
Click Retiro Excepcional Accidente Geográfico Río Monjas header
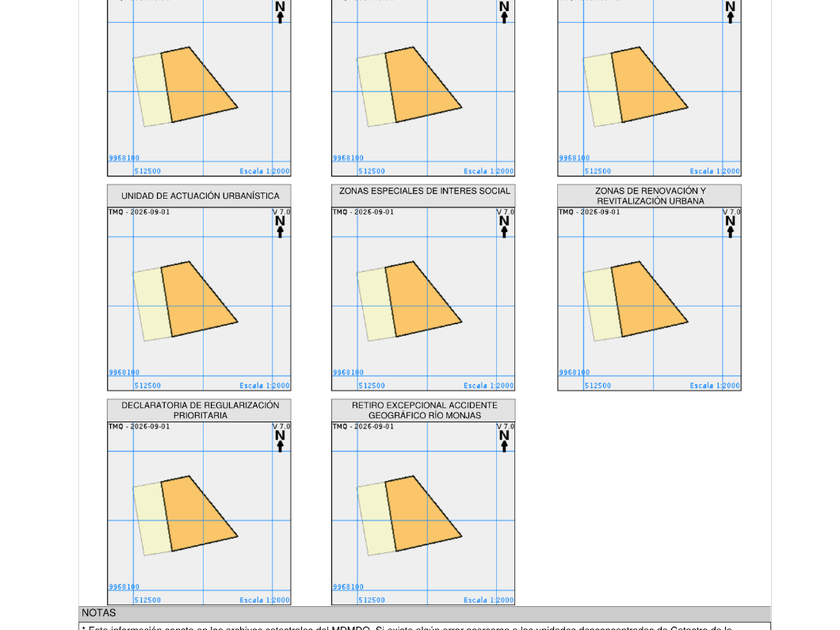pos(423,410)
